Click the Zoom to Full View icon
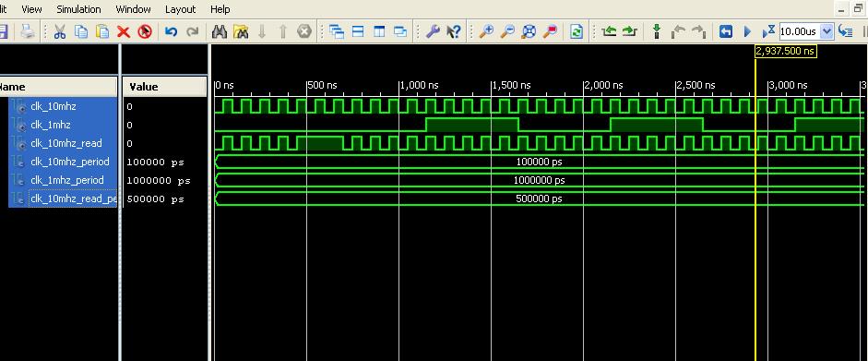Image resolution: width=868 pixels, height=361 pixels. (529, 31)
